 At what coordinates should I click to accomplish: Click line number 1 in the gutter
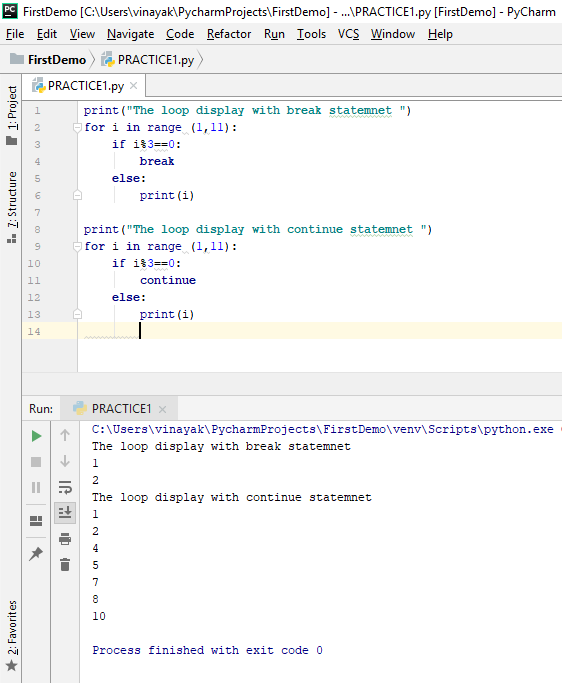pyautogui.click(x=37, y=111)
